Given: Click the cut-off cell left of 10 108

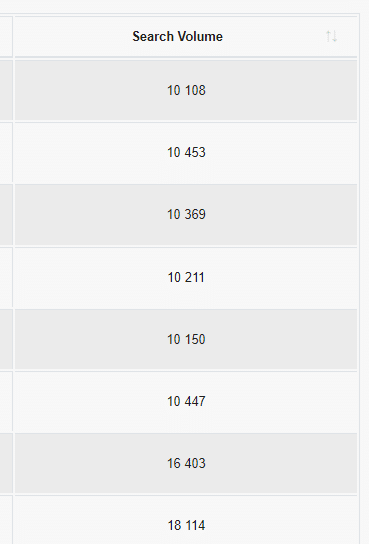Looking at the screenshot, I should tap(6, 91).
